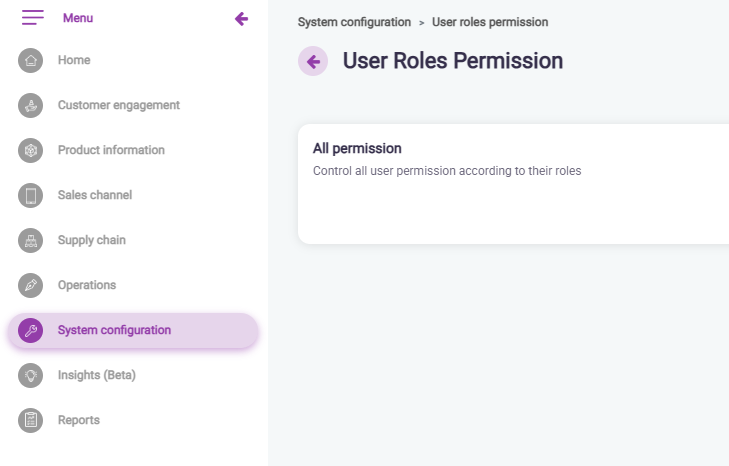Open the Reports menu item
Image resolution: width=729 pixels, height=466 pixels.
coord(78,420)
